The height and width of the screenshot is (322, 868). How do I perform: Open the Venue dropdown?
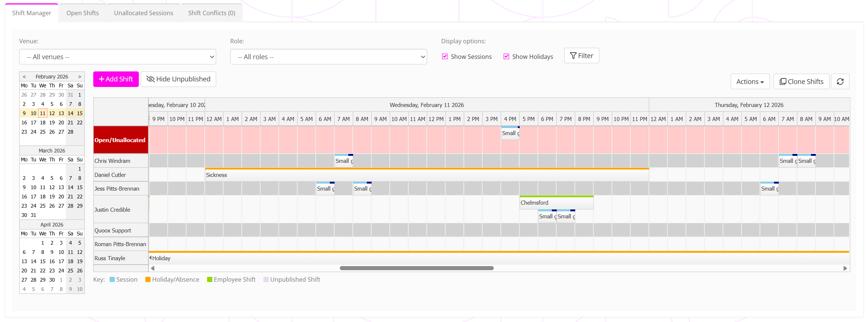pyautogui.click(x=117, y=57)
